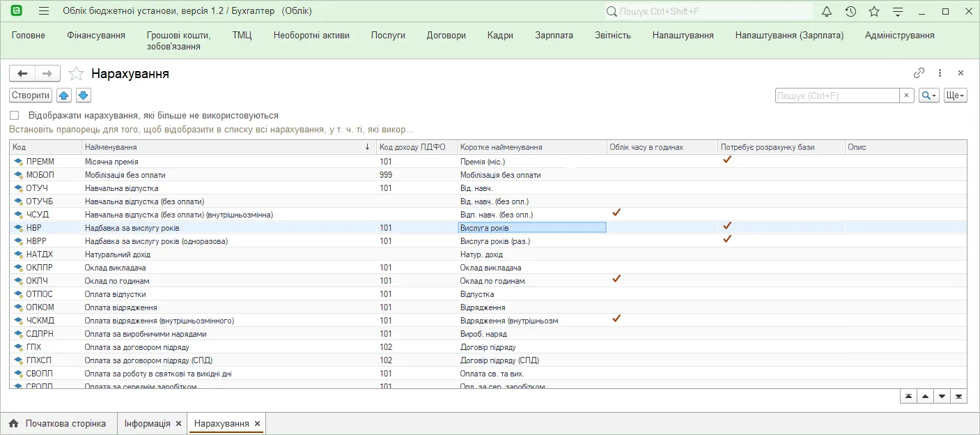The height and width of the screenshot is (435, 980).
Task: Open the Зарплата section
Action: point(554,36)
